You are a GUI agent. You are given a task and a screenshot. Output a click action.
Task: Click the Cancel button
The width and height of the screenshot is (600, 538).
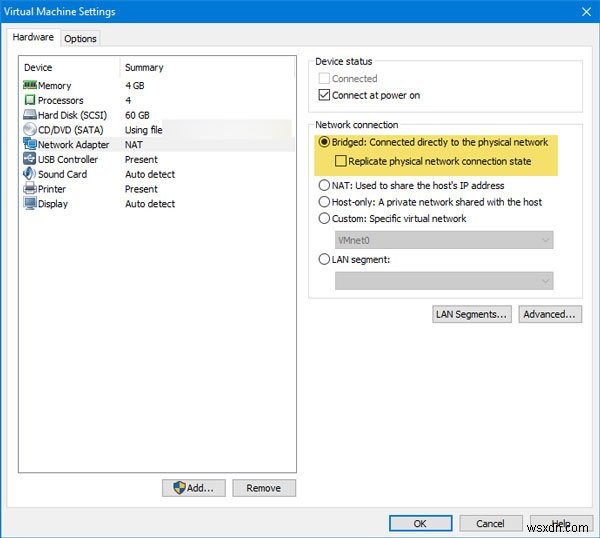pyautogui.click(x=491, y=523)
